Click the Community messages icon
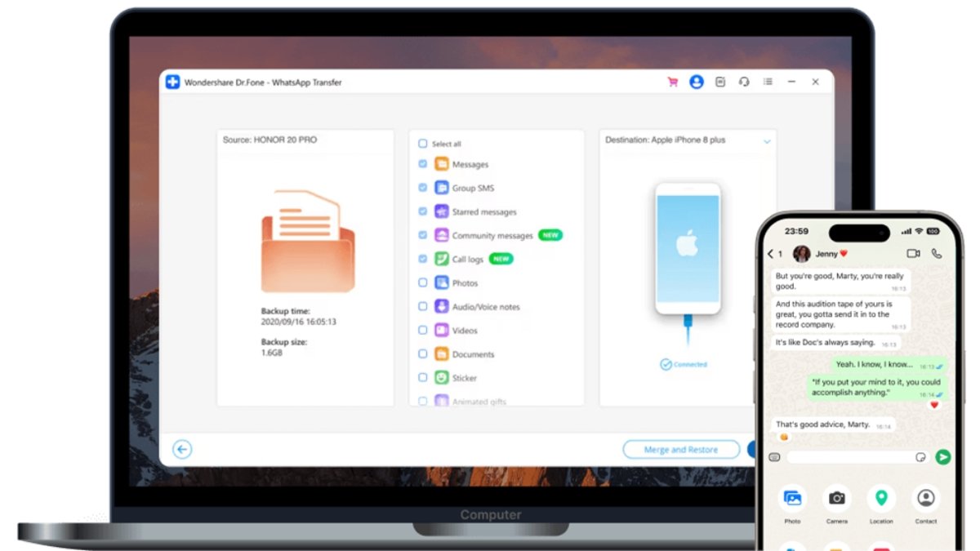 [441, 235]
